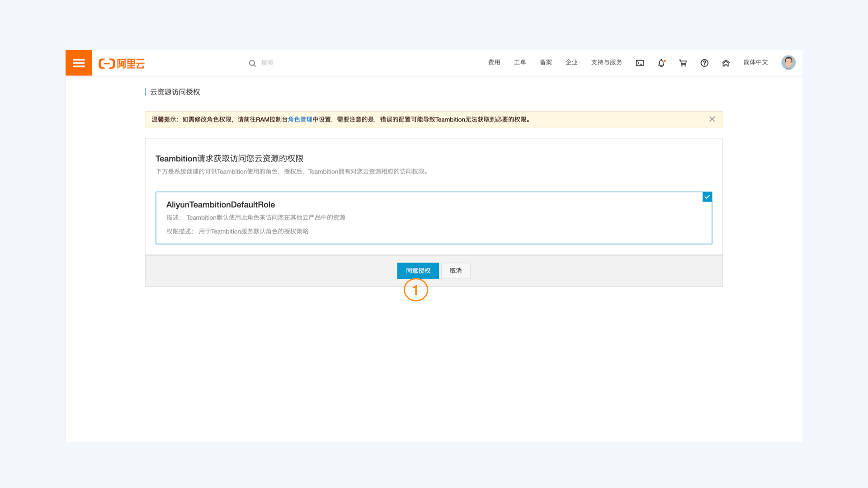
Task: Open the 企业 menu
Action: [571, 62]
